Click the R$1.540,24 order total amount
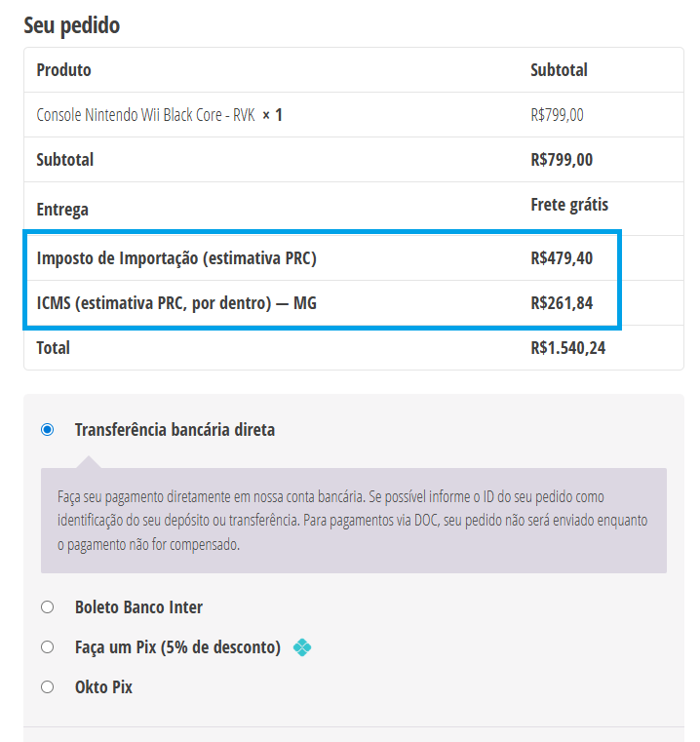 pyautogui.click(x=568, y=347)
